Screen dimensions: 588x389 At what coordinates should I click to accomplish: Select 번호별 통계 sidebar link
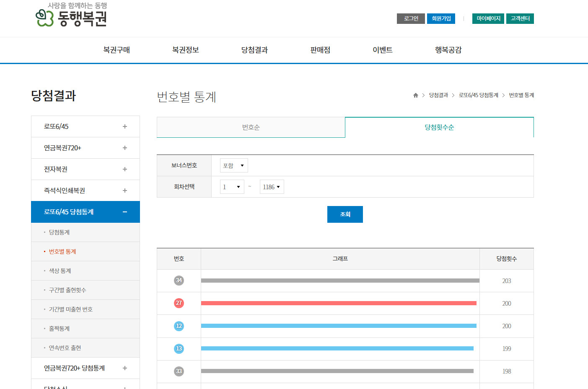(62, 252)
